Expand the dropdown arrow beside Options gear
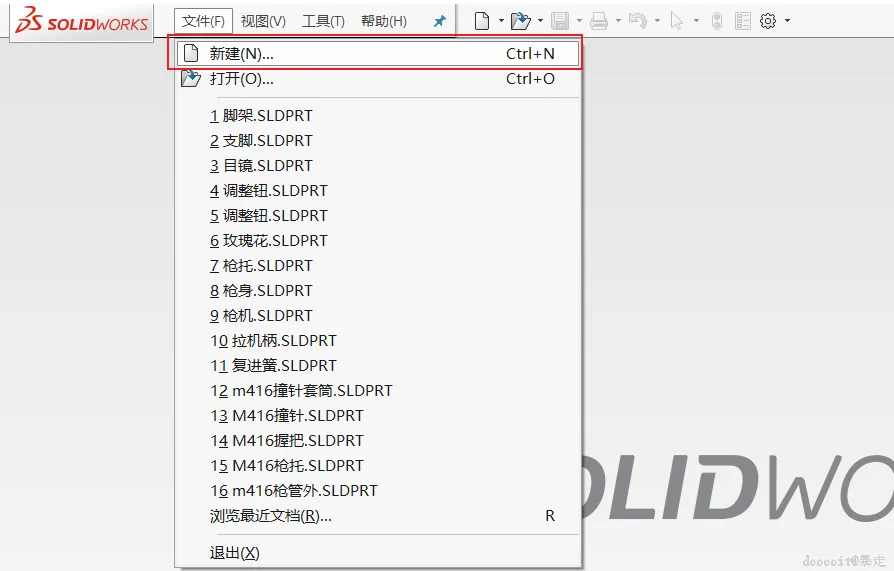 click(787, 21)
